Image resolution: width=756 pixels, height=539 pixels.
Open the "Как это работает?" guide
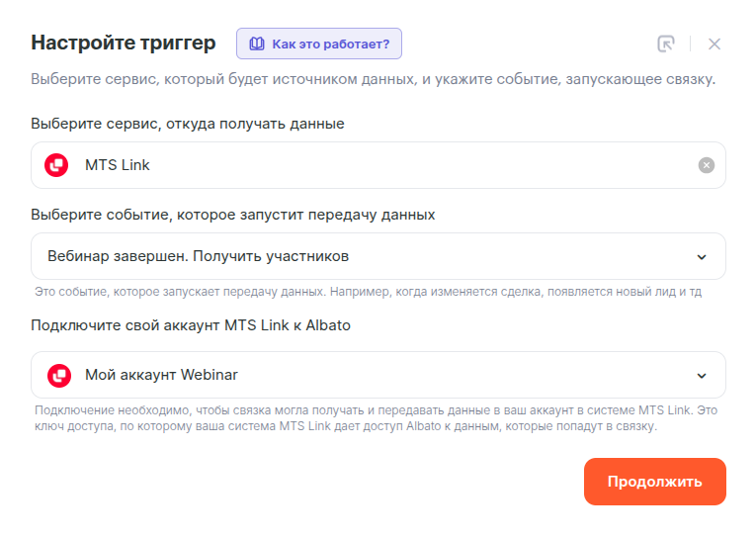coord(330,44)
